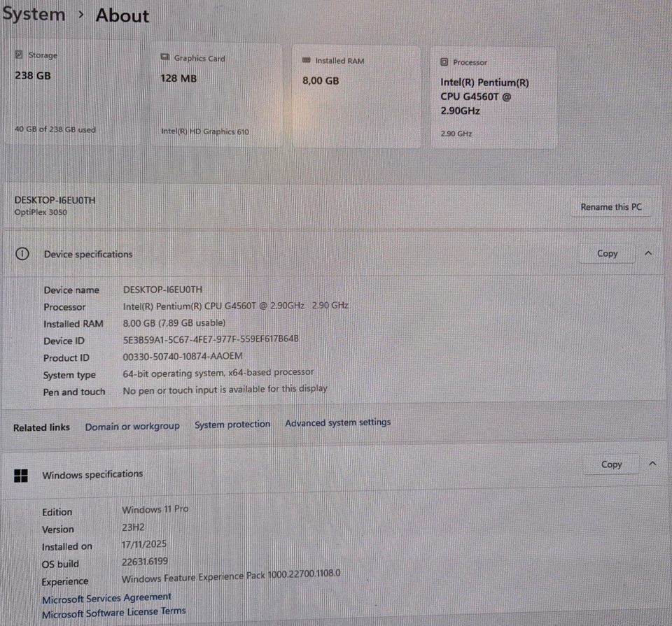
Task: Click the Intel(R) HD Graphics 610 text
Action: [205, 131]
